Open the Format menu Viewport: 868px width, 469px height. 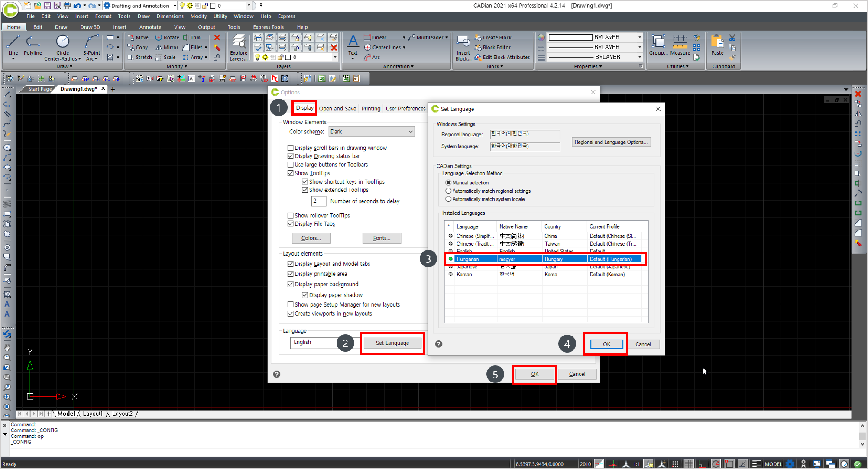pos(103,16)
